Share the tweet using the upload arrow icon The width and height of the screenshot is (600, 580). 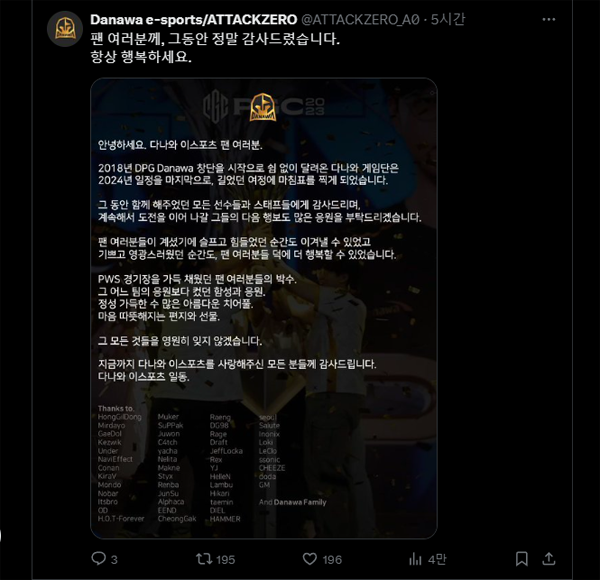pos(549,559)
